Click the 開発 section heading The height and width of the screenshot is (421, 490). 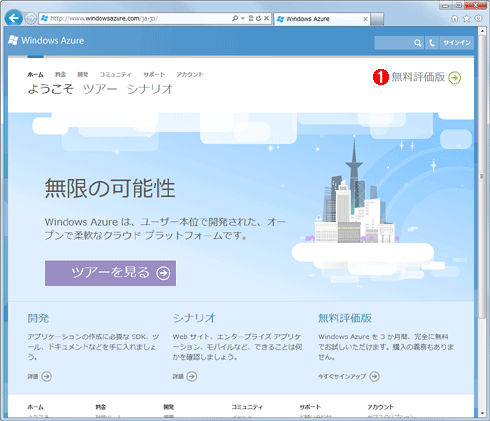(x=38, y=318)
